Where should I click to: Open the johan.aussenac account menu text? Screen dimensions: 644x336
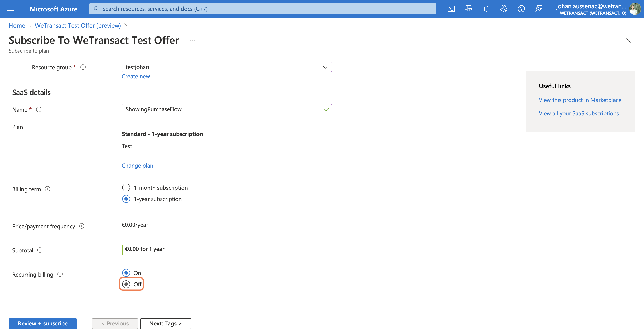point(591,9)
